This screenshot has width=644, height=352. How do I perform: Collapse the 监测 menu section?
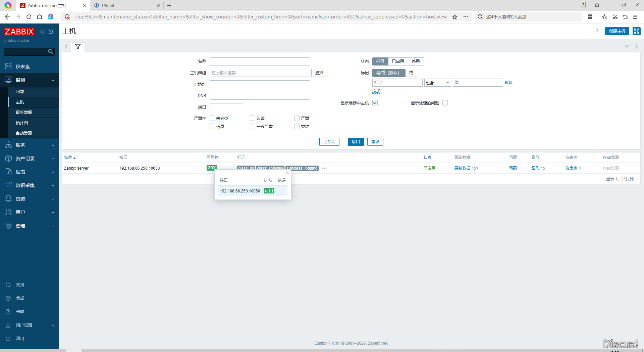tap(53, 80)
